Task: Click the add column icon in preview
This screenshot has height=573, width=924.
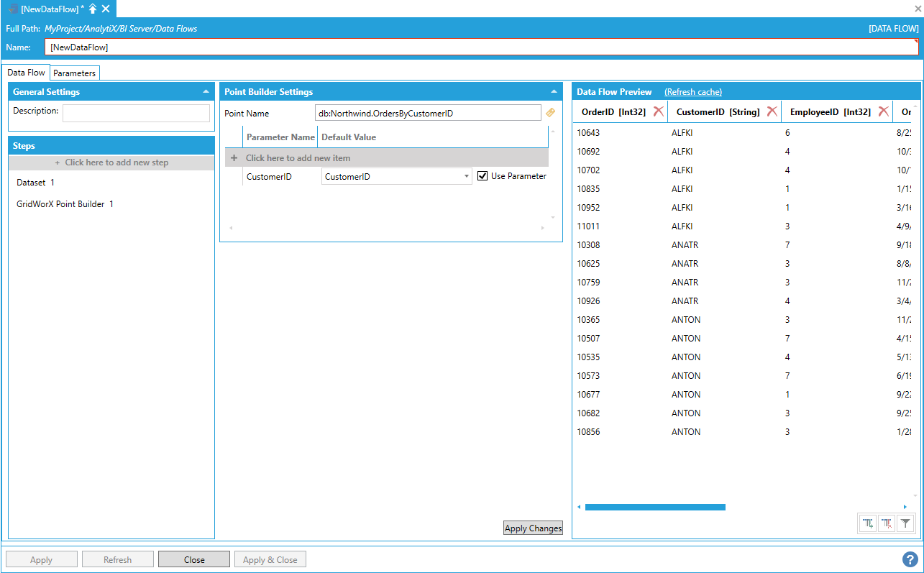Action: click(868, 523)
